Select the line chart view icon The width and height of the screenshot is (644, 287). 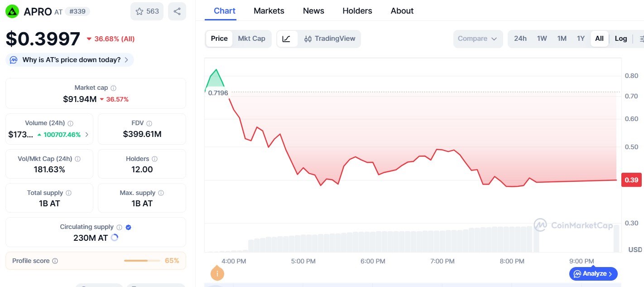[x=287, y=39]
